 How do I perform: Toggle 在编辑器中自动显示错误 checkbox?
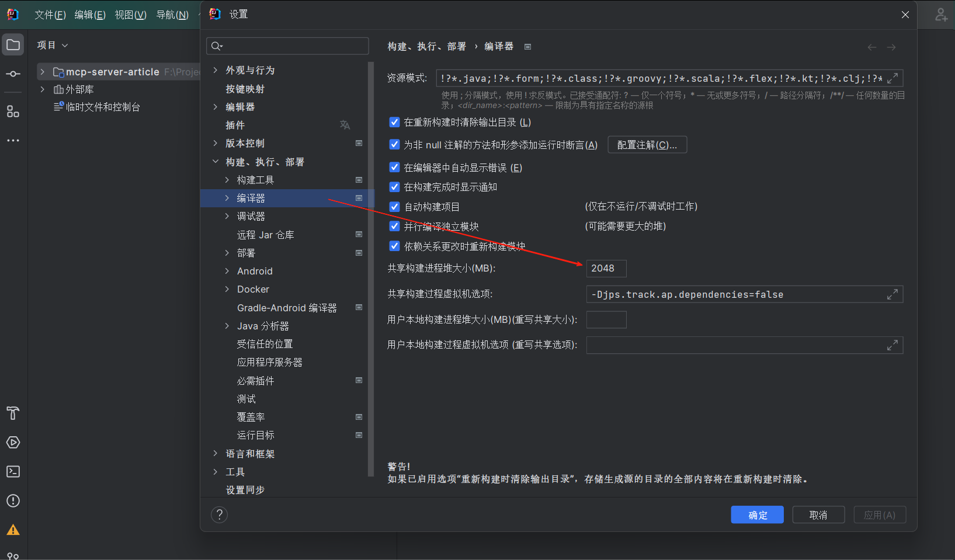click(x=395, y=168)
